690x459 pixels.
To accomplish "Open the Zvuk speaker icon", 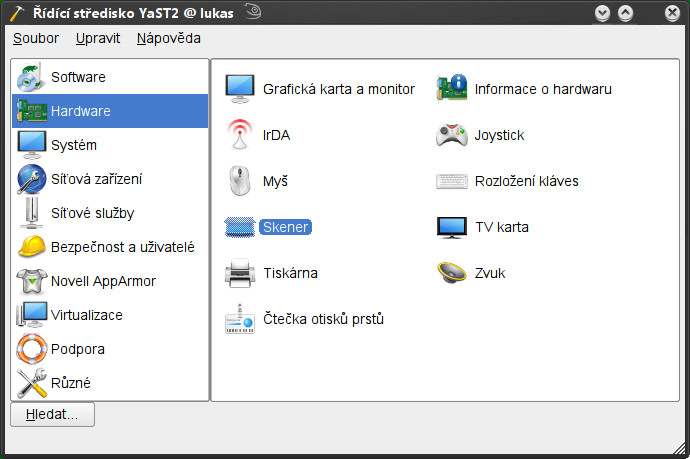I will pyautogui.click(x=451, y=273).
